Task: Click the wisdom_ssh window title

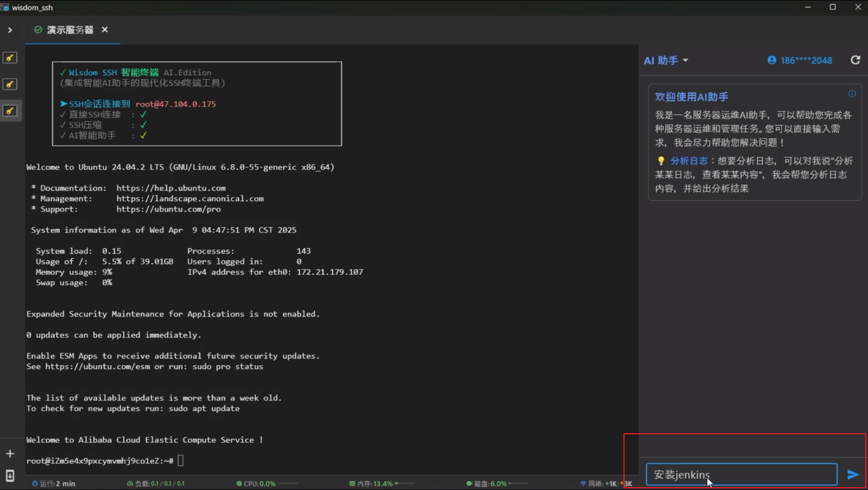Action: click(x=32, y=7)
